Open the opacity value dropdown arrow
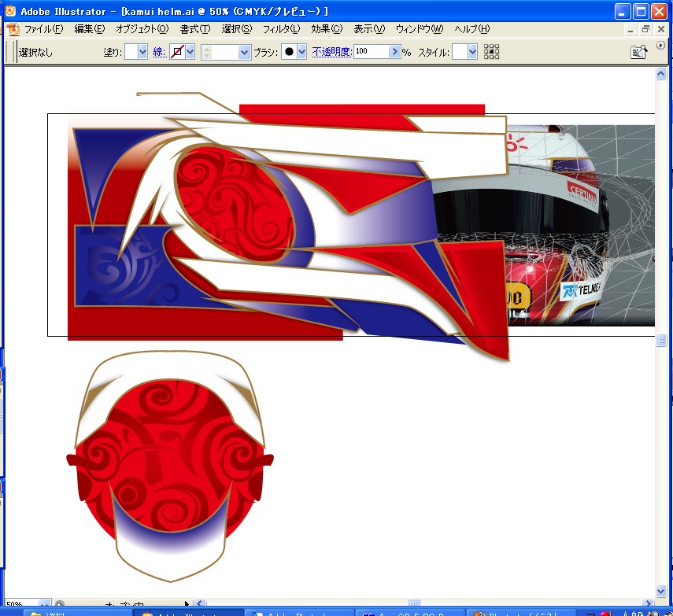This screenshot has width=673, height=616. [395, 51]
